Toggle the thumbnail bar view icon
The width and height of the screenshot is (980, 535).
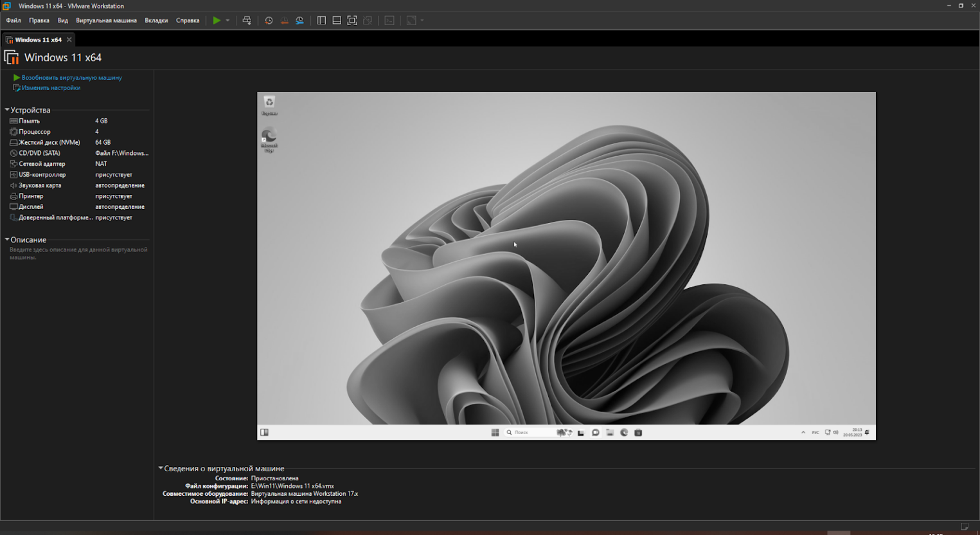337,21
